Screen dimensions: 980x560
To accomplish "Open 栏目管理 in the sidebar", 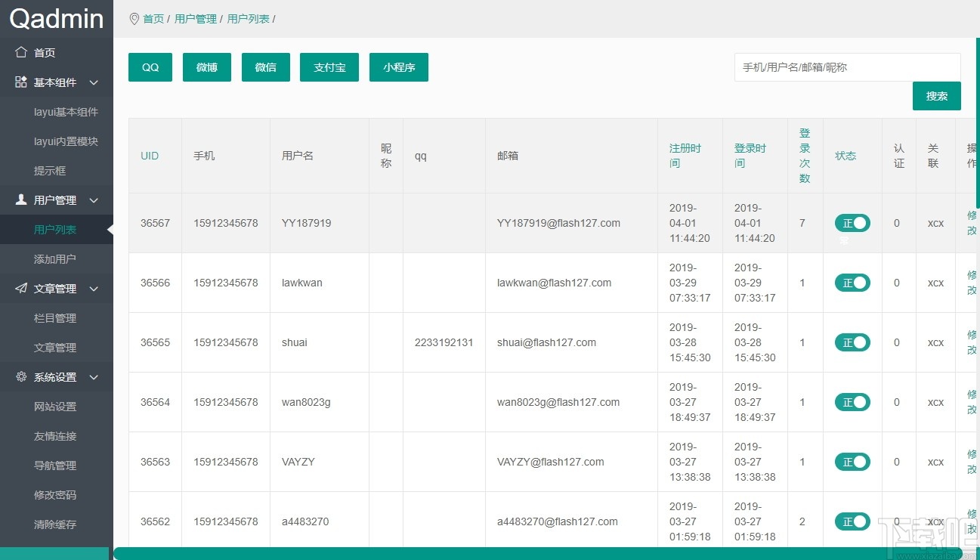I will coord(57,318).
